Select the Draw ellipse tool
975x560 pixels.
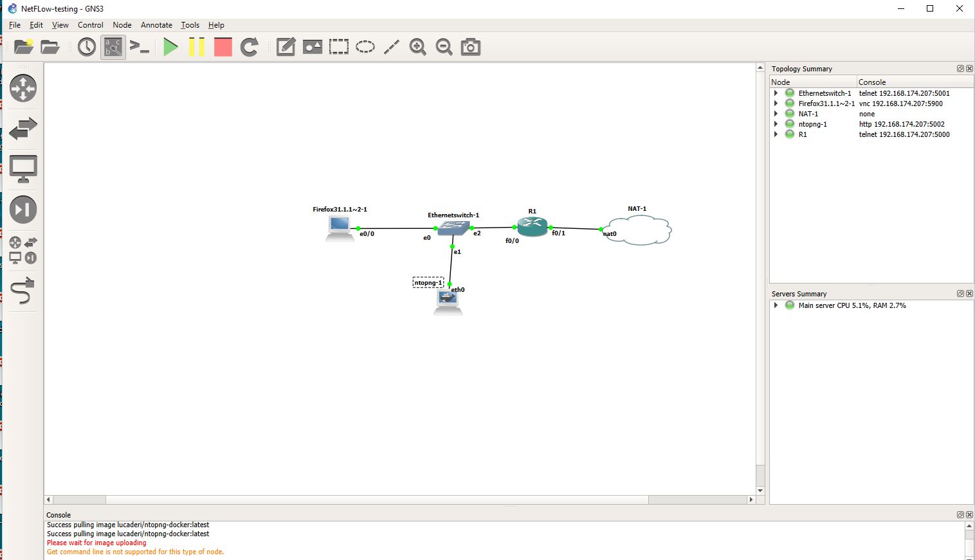pos(365,47)
